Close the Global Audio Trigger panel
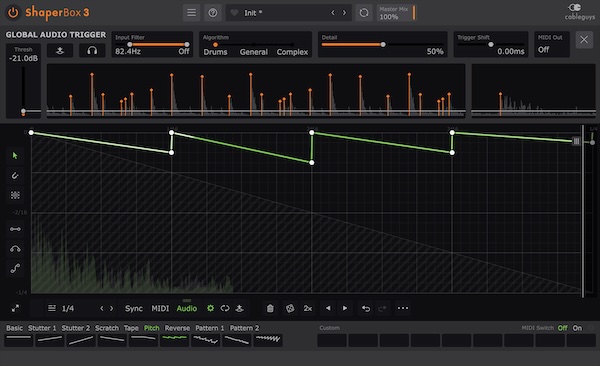Viewport: 600px width, 366px height. coord(584,39)
